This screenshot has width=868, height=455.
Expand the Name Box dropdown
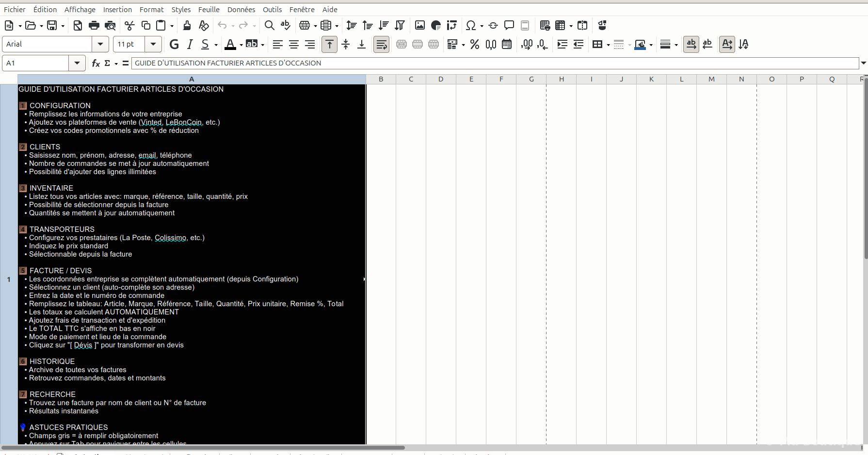click(x=77, y=63)
